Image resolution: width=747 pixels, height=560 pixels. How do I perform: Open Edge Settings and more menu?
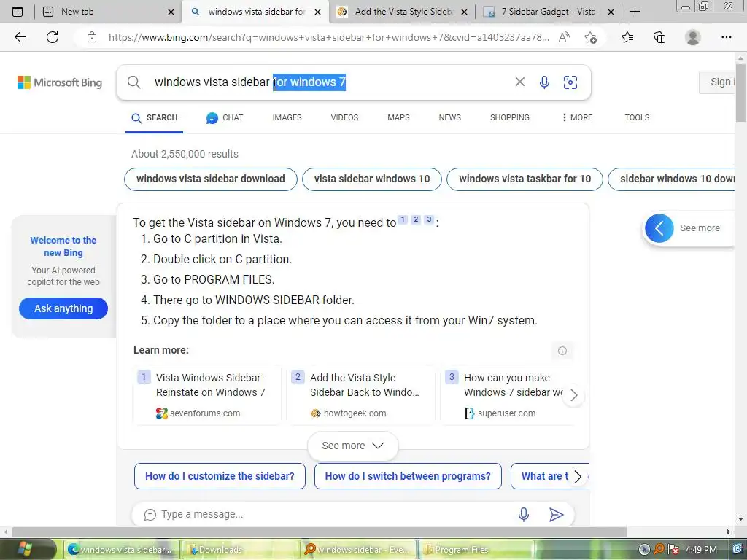(726, 37)
